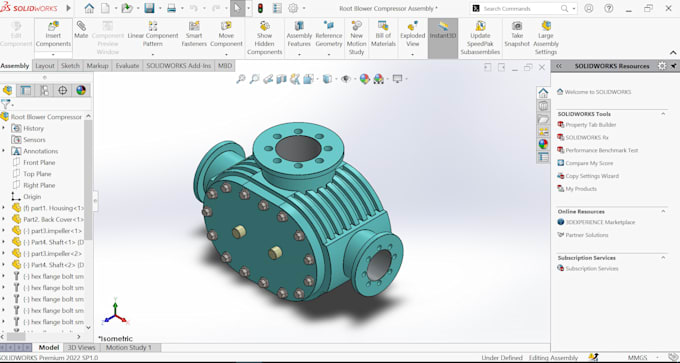Viewport: 680px width, 363px height.
Task: Open Large Assembly Settings
Action: click(x=546, y=38)
